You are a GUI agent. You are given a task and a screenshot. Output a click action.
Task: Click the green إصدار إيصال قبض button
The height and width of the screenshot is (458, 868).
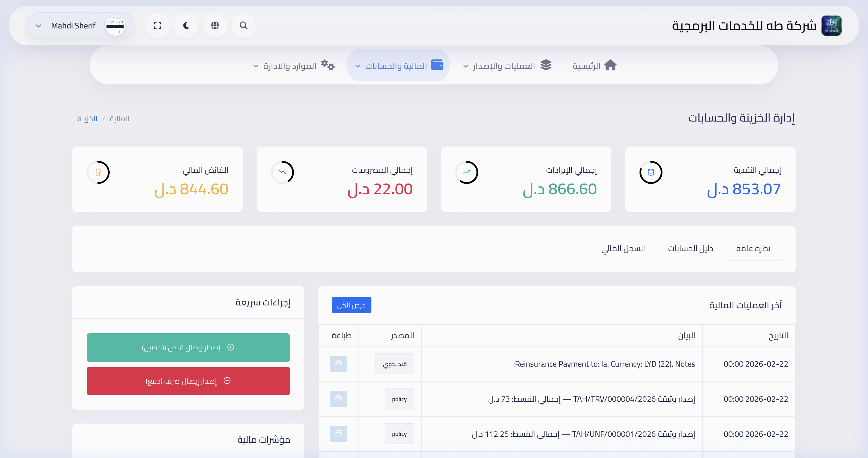click(x=188, y=347)
